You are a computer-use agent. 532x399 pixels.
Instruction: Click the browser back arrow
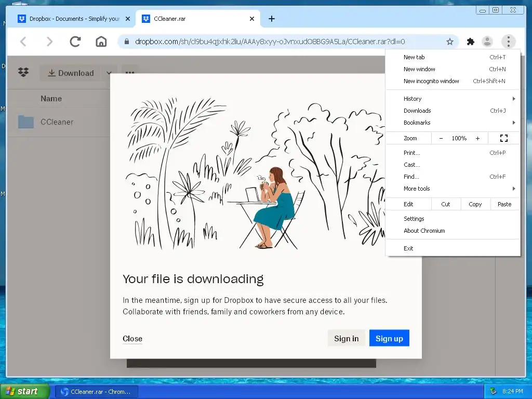23,42
